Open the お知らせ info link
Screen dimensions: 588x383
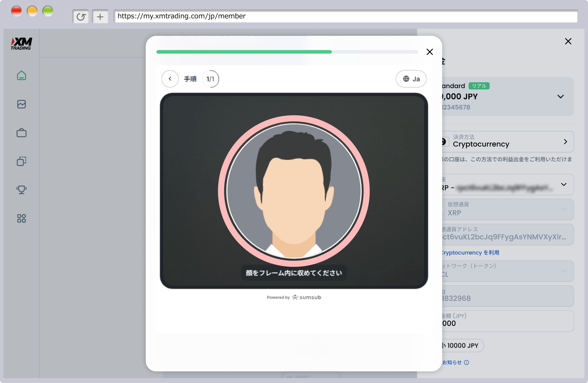point(455,363)
